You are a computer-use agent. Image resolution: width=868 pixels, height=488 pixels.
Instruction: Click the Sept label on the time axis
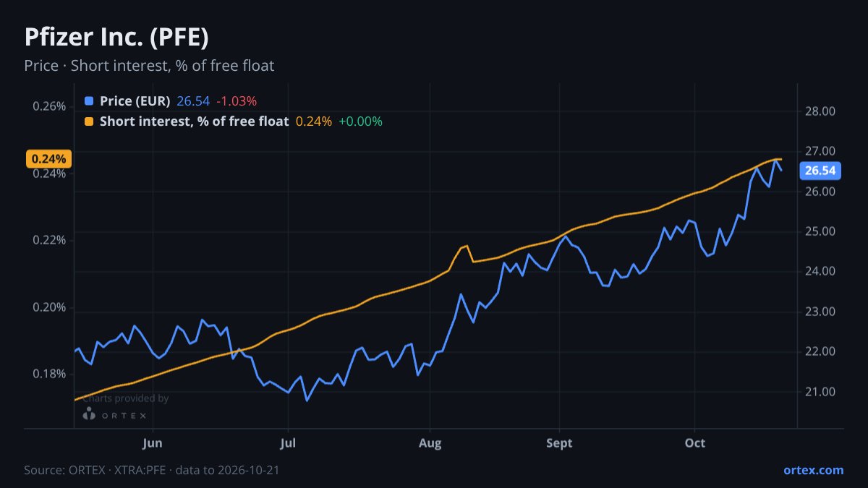pyautogui.click(x=559, y=442)
